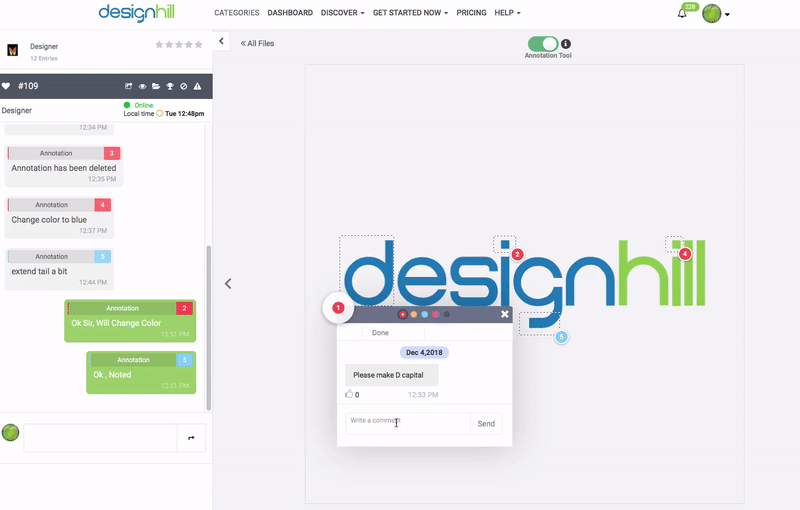800x510 pixels.
Task: Click the red number 3 annotation badge
Action: [112, 153]
